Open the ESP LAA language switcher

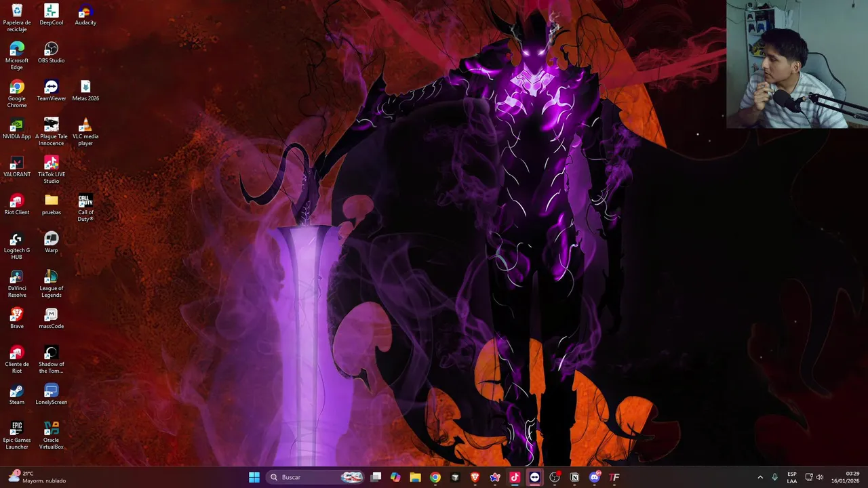click(792, 477)
